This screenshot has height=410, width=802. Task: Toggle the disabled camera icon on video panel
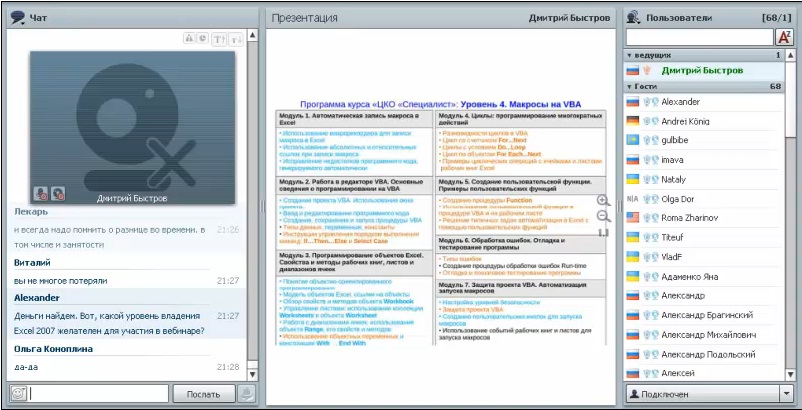(x=58, y=194)
